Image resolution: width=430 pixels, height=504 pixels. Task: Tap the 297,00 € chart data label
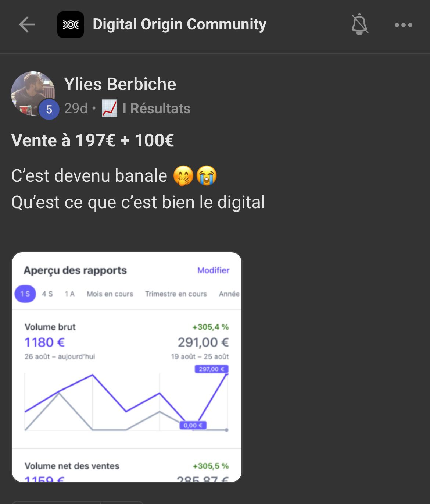click(x=211, y=369)
